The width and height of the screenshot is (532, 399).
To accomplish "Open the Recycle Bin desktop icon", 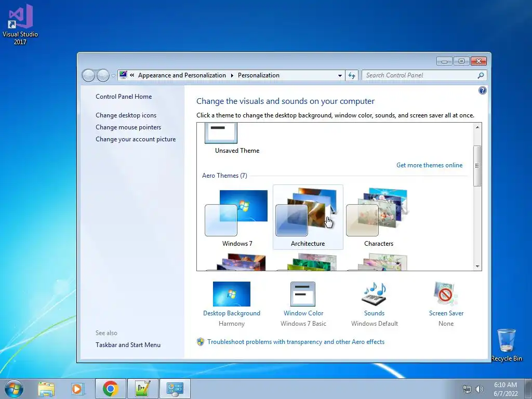I will click(506, 345).
